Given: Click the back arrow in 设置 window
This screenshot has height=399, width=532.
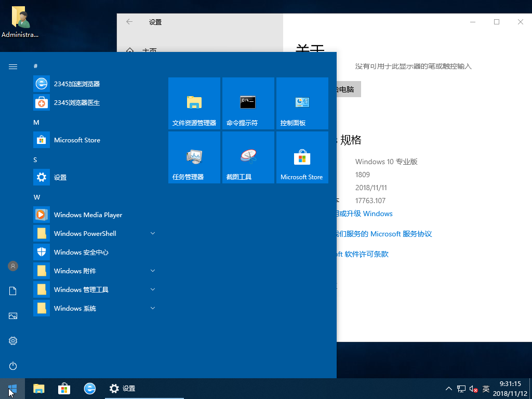Looking at the screenshot, I should point(129,22).
